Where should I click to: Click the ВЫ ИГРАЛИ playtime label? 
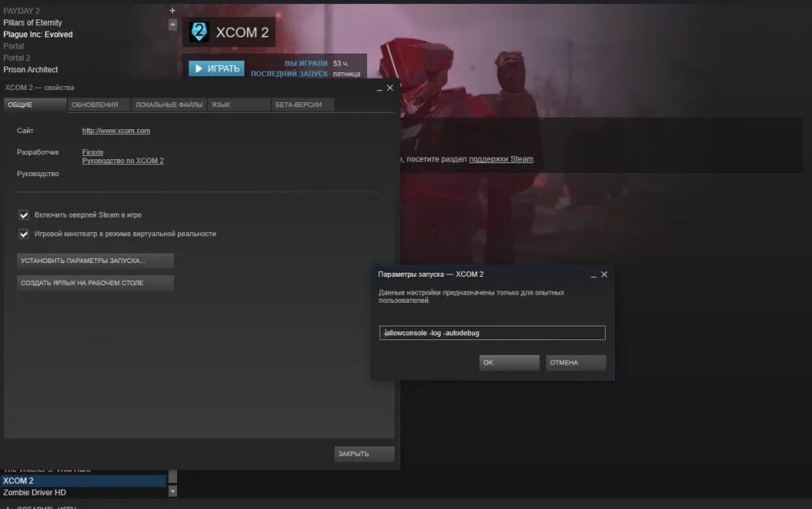[x=306, y=63]
